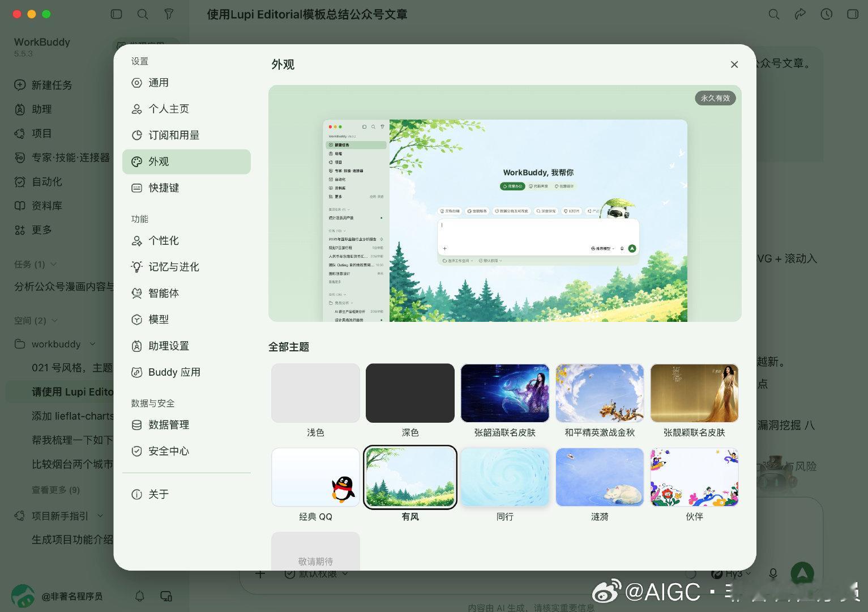Click the notification bell icon
Image resolution: width=868 pixels, height=612 pixels.
140,596
